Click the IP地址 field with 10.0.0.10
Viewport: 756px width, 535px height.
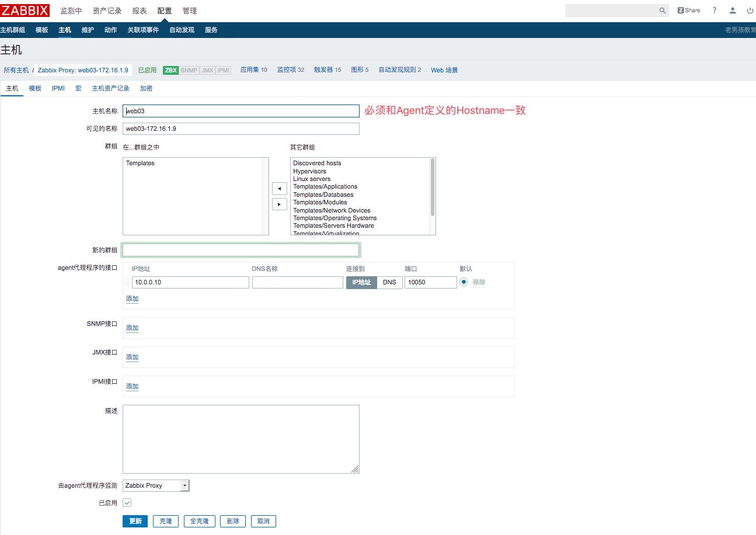click(x=190, y=282)
